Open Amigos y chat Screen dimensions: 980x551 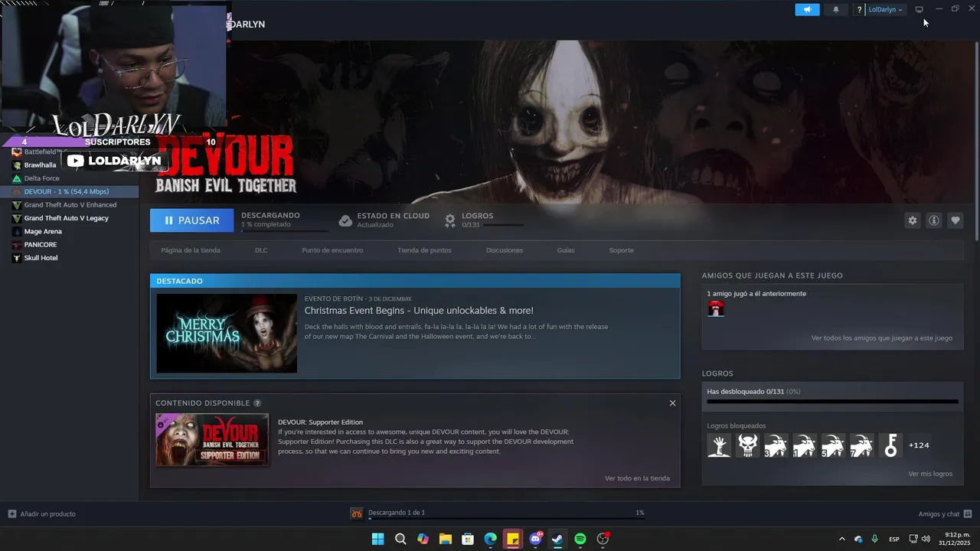click(945, 514)
